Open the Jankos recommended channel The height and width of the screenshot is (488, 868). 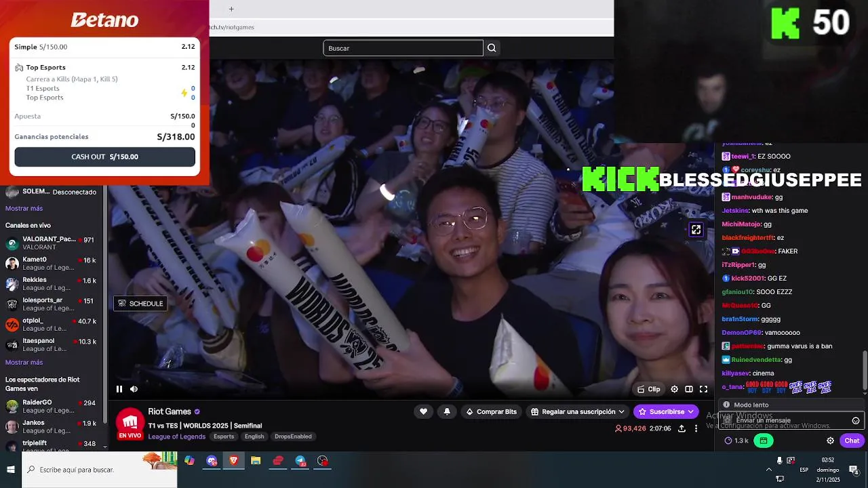coord(52,427)
